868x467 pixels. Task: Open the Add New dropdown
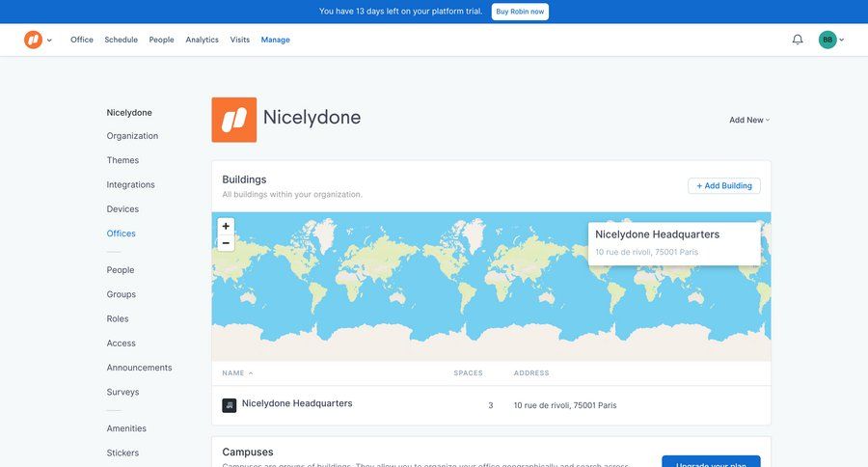[x=749, y=121]
